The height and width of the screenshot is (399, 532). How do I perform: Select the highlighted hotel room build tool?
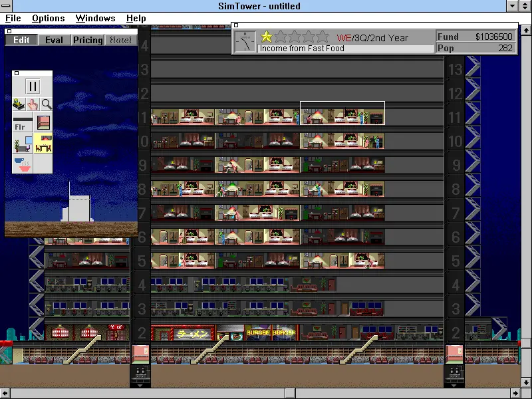pos(44,144)
